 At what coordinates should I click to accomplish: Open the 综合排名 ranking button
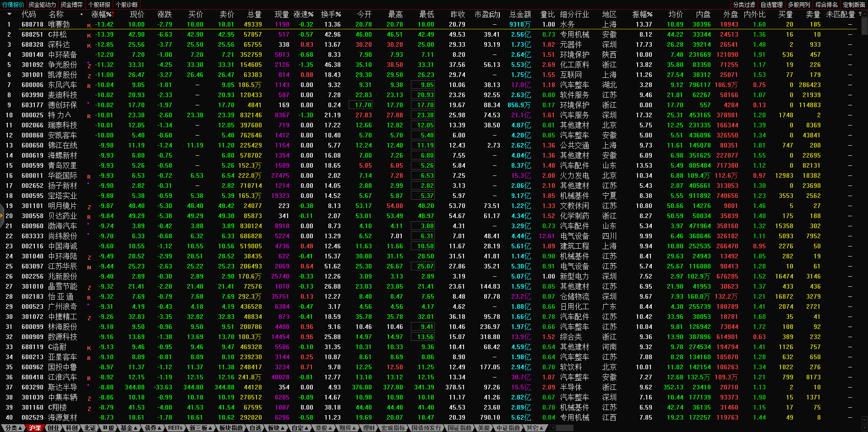click(x=826, y=5)
